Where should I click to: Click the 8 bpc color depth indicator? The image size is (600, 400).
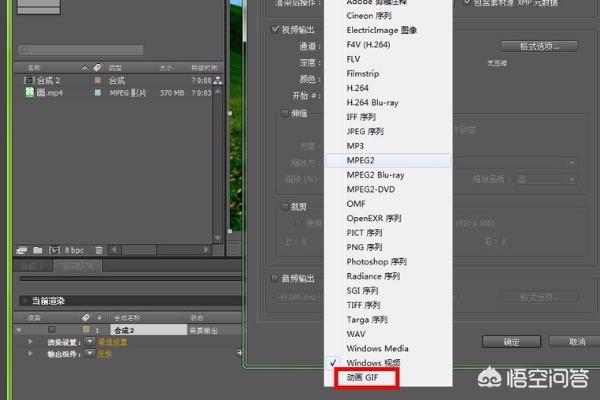click(x=74, y=250)
